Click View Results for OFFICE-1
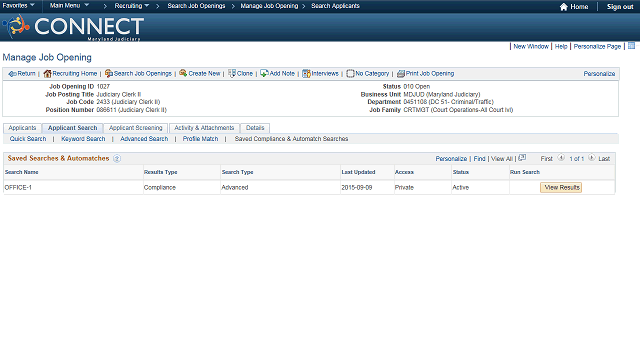Screen dimensions: 640x360 point(561,187)
